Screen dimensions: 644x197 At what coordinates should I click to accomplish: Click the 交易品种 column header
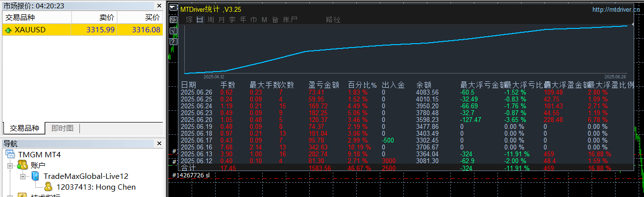point(37,17)
